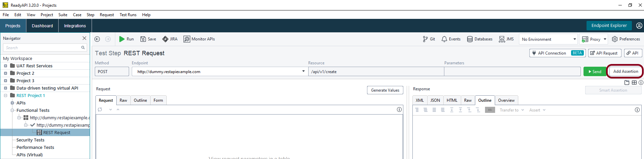This screenshot has width=644, height=159.
Task: Open the Request menu in menu bar
Action: [x=107, y=15]
